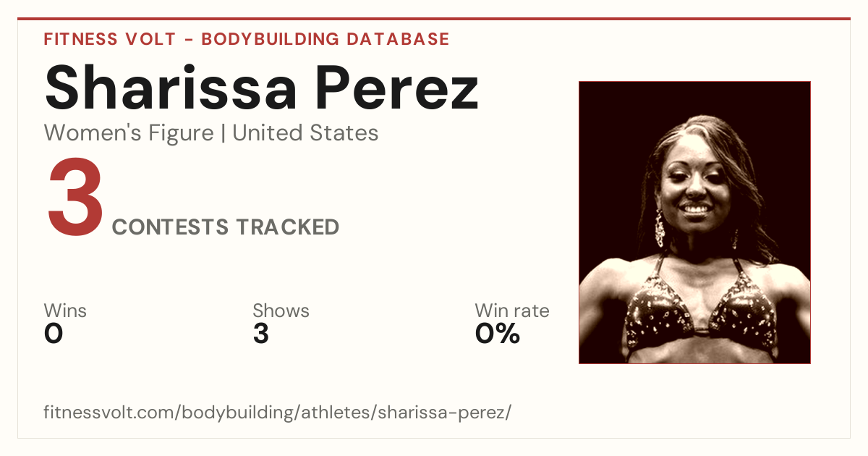
Task: Click the athlete photo thumbnail
Action: 694,222
